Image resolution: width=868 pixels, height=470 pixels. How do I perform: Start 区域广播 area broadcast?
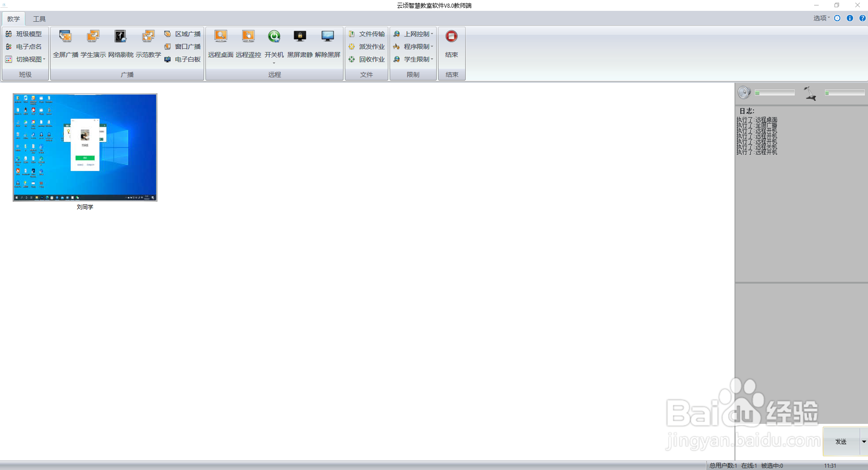coord(183,34)
